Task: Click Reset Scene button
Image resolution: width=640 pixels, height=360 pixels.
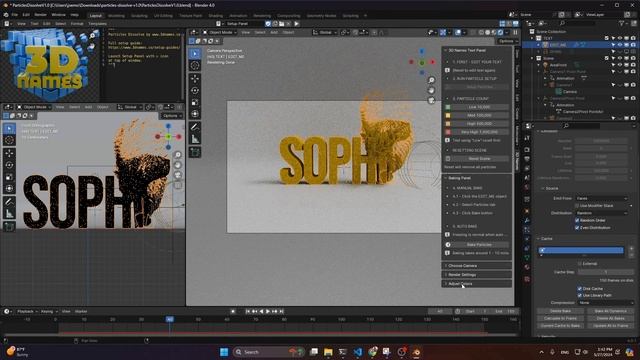Action: click(x=480, y=158)
